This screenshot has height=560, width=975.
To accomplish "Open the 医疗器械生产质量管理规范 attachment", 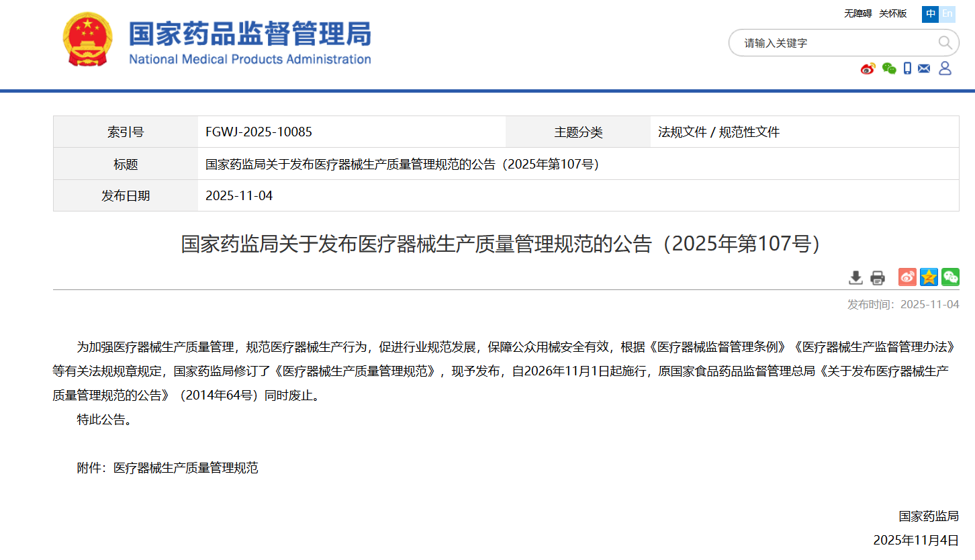I will click(185, 468).
